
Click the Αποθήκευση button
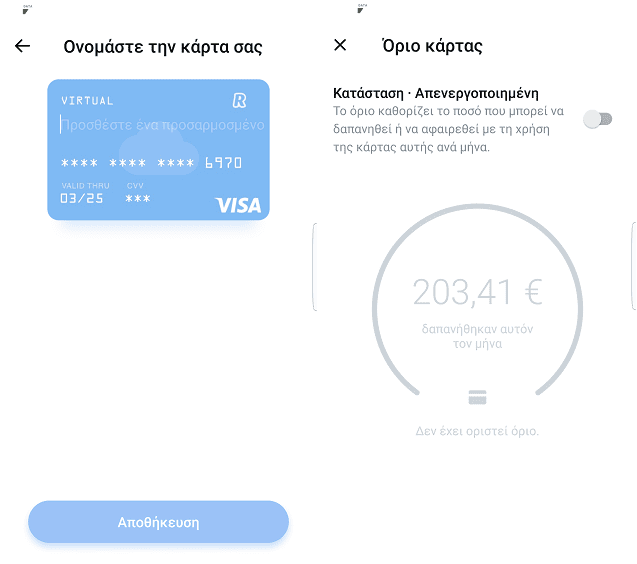pos(158,522)
